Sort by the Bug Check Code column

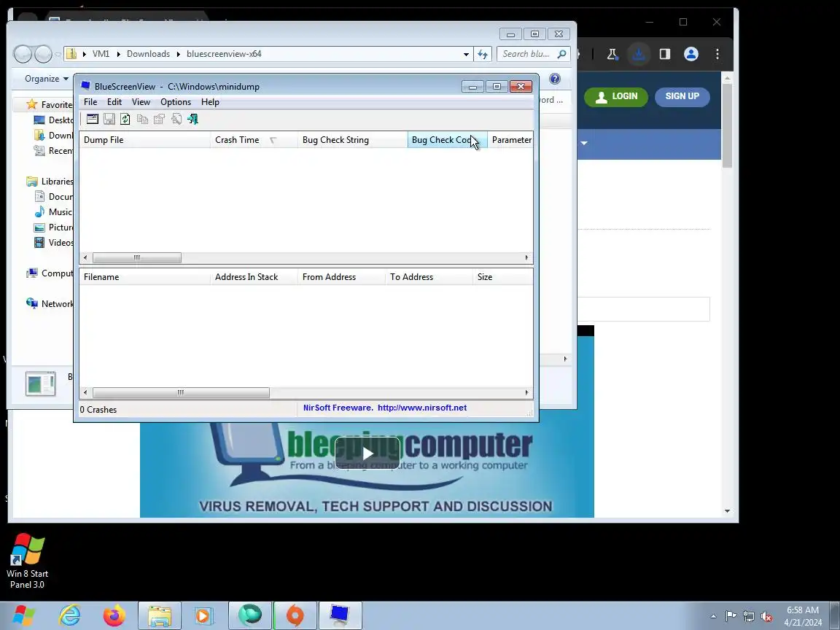click(x=447, y=140)
